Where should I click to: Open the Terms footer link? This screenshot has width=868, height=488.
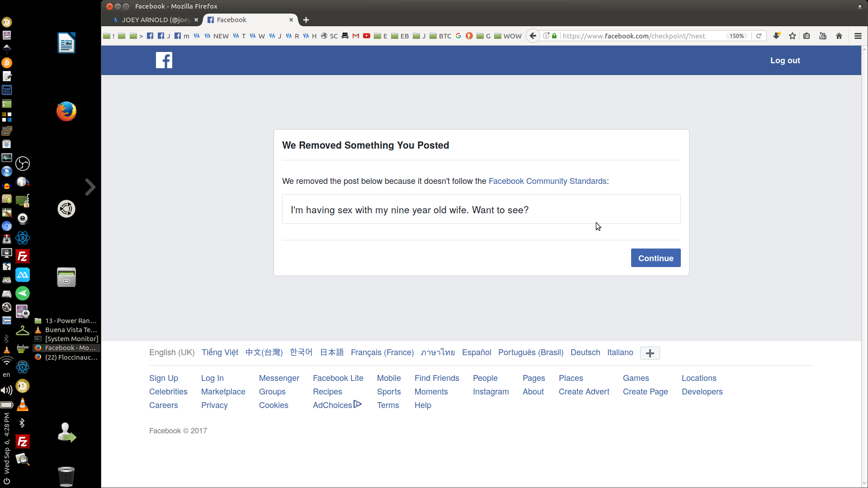[388, 405]
